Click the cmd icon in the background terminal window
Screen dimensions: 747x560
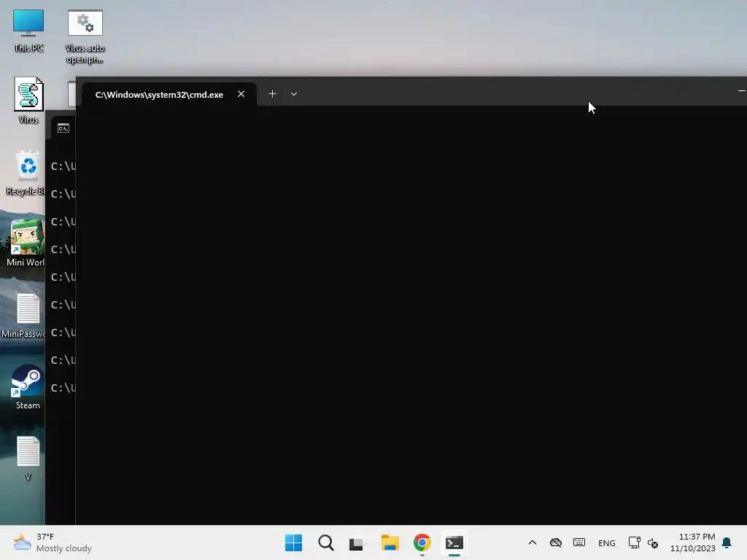pos(63,128)
